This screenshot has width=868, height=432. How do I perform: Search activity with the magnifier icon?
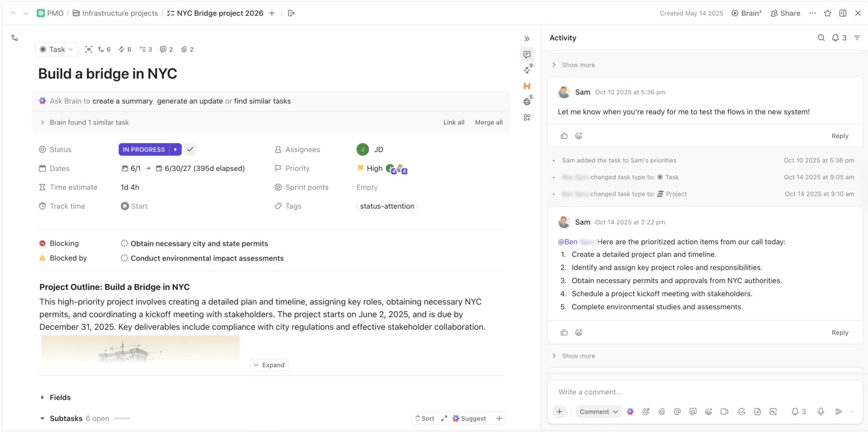tap(821, 38)
